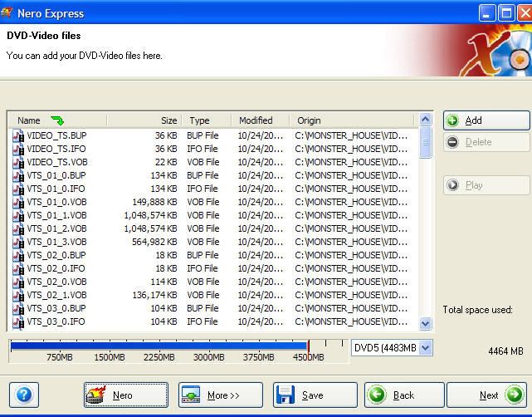532x417 pixels.
Task: Sort list by Modified column header
Action: pos(261,120)
